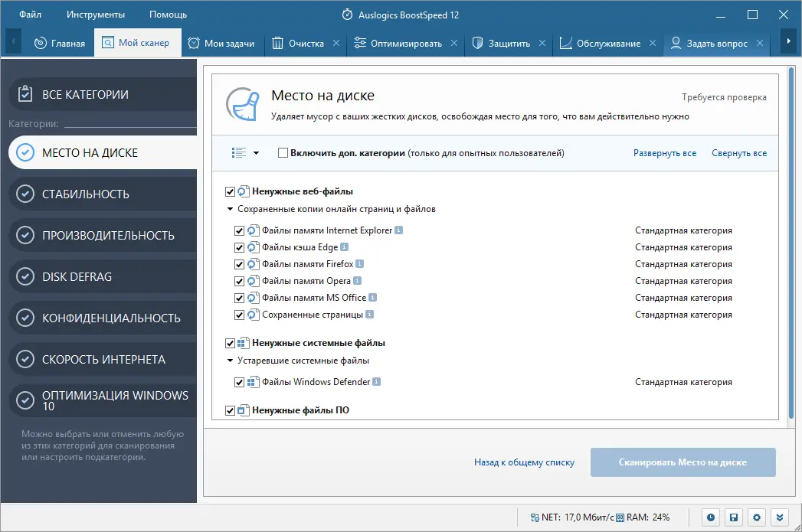Select the СТАБИЛЬНОСТЬ category
The width and height of the screenshot is (802, 532).
(x=86, y=194)
